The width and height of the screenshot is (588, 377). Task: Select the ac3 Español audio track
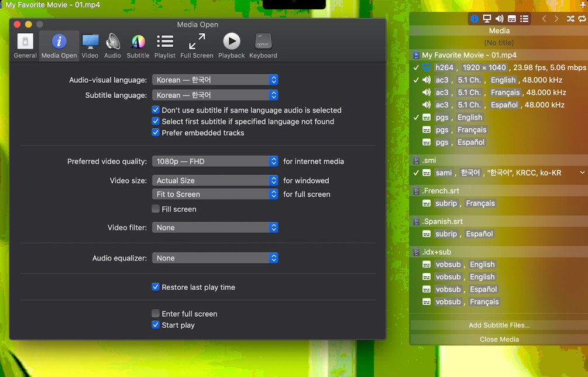click(498, 105)
